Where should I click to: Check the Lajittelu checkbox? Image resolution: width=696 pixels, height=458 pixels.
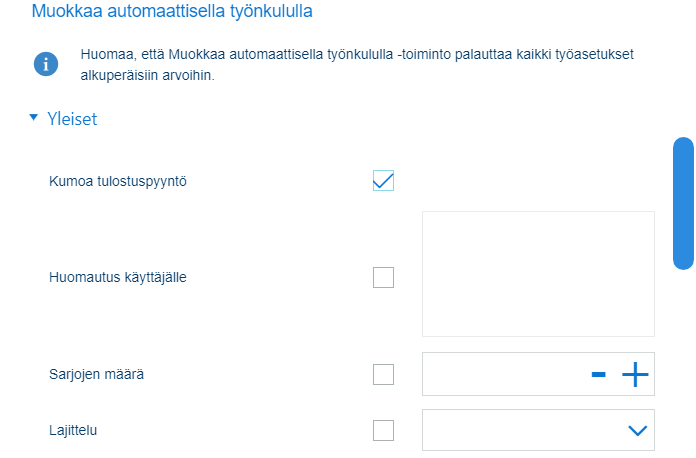point(383,430)
